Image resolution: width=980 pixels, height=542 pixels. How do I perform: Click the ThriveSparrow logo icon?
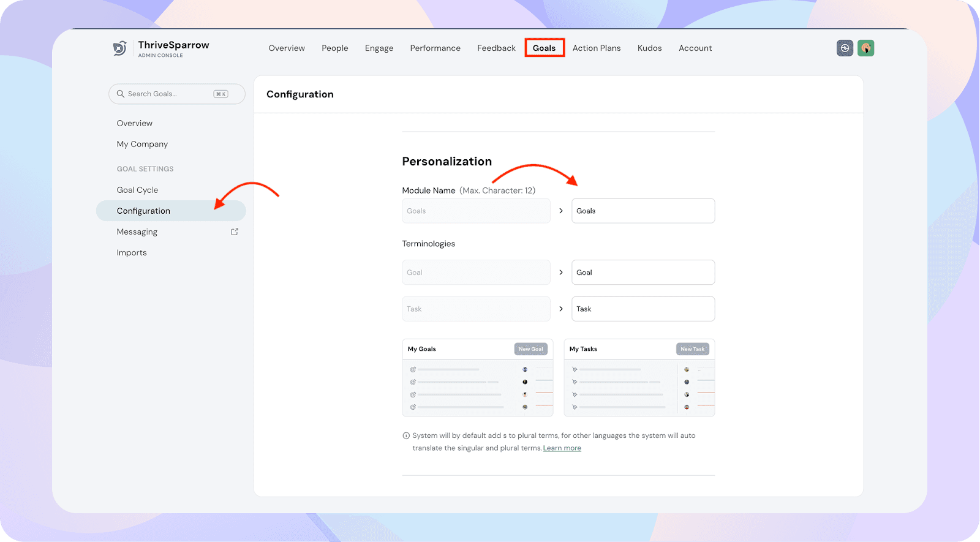pos(120,48)
